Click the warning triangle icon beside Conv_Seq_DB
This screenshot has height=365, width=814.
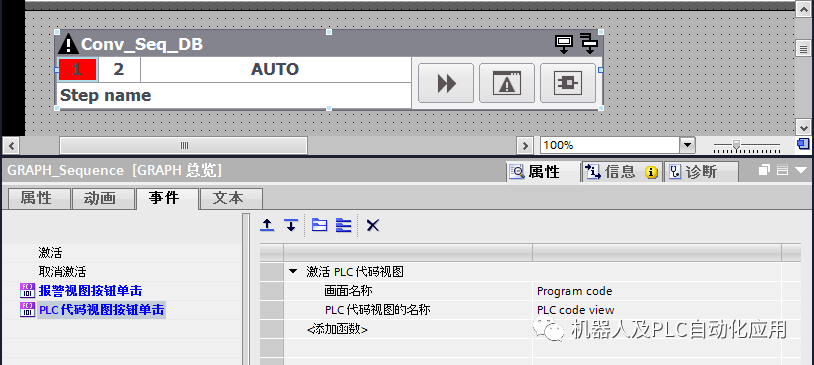click(69, 44)
